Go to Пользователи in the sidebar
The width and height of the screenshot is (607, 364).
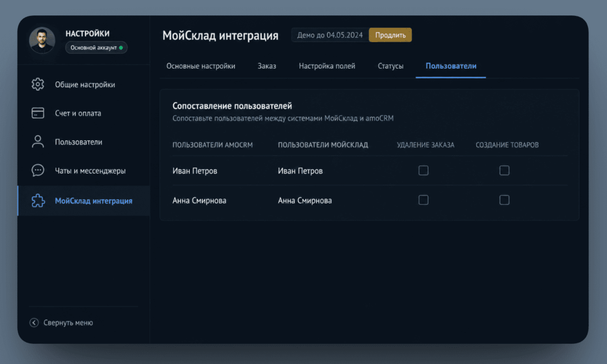point(84,142)
